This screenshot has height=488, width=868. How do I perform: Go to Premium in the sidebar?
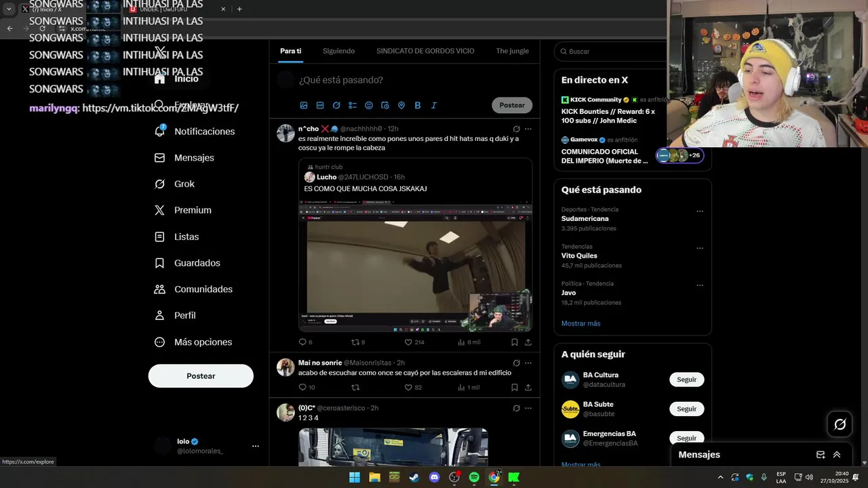pyautogui.click(x=183, y=210)
